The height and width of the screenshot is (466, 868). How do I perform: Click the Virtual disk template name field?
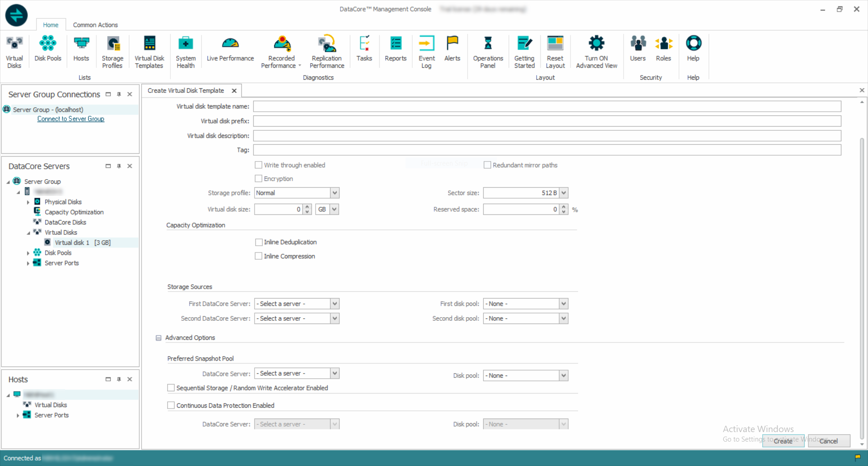547,106
